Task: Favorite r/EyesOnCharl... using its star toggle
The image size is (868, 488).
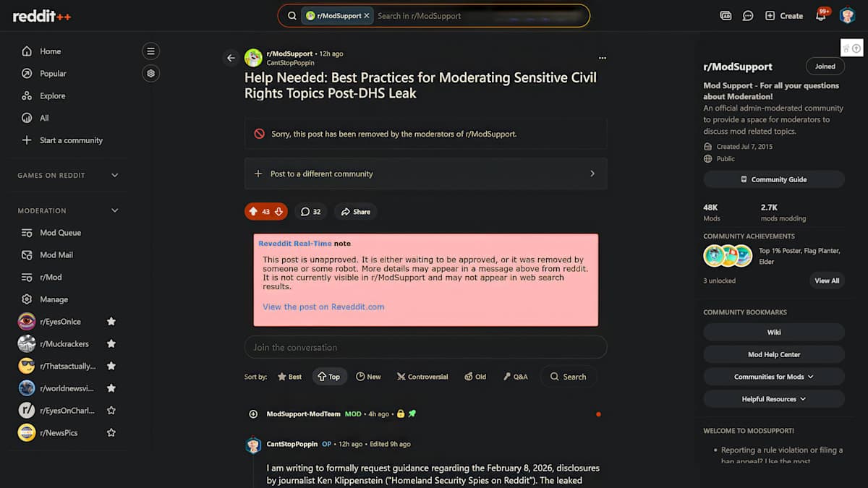Action: pos(111,410)
